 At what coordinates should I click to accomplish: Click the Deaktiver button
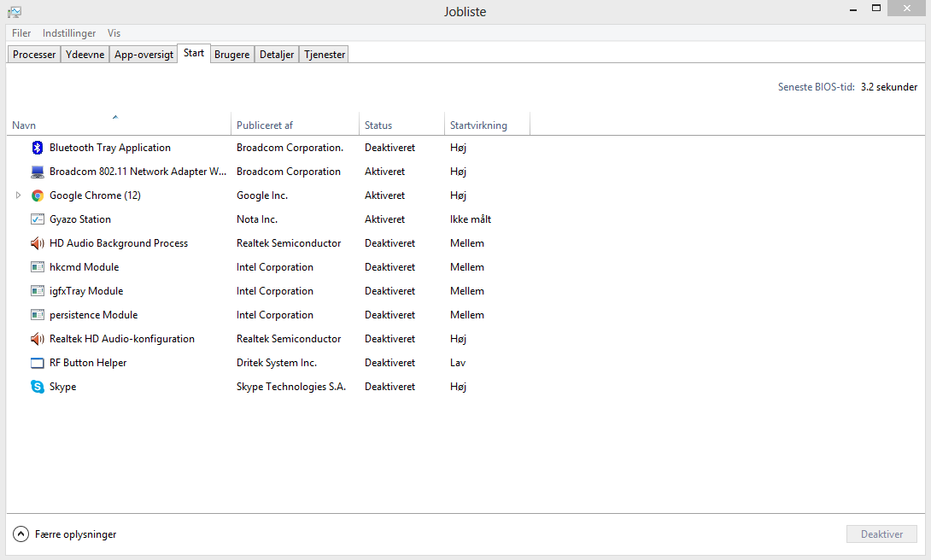point(881,534)
